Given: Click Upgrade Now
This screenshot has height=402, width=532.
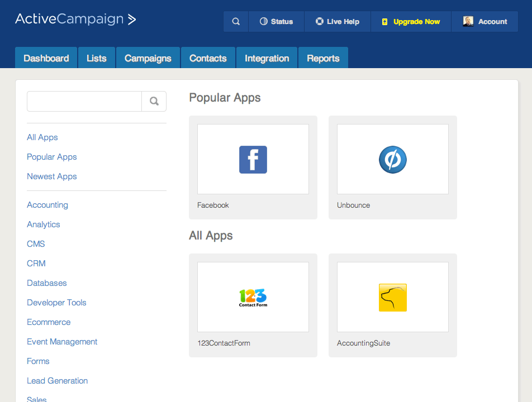Looking at the screenshot, I should pos(411,22).
